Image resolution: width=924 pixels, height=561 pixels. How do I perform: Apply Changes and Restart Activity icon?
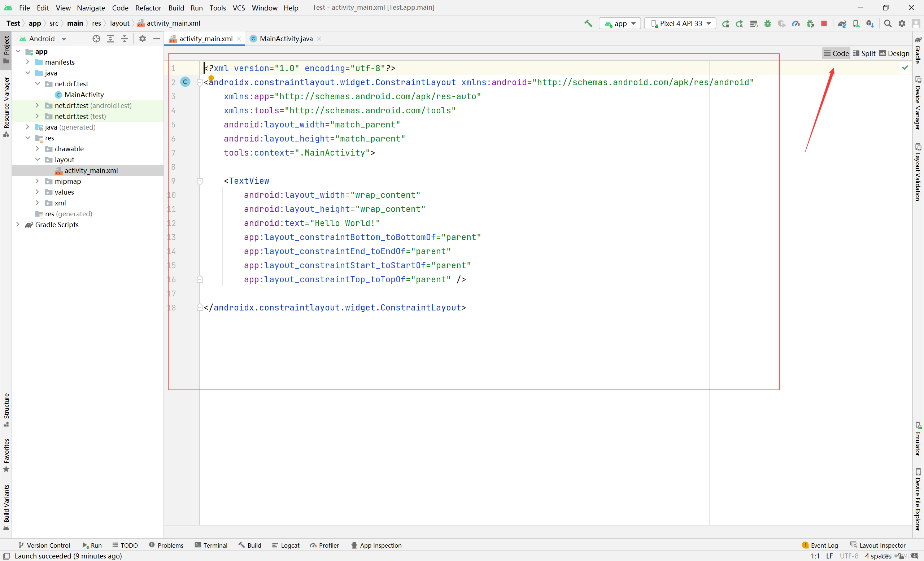pyautogui.click(x=739, y=23)
